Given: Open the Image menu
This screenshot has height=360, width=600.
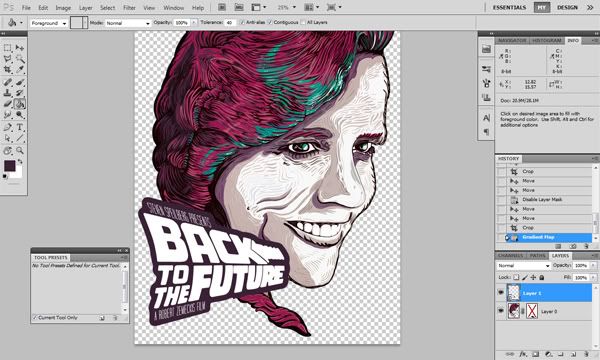Looking at the screenshot, I should click(63, 8).
